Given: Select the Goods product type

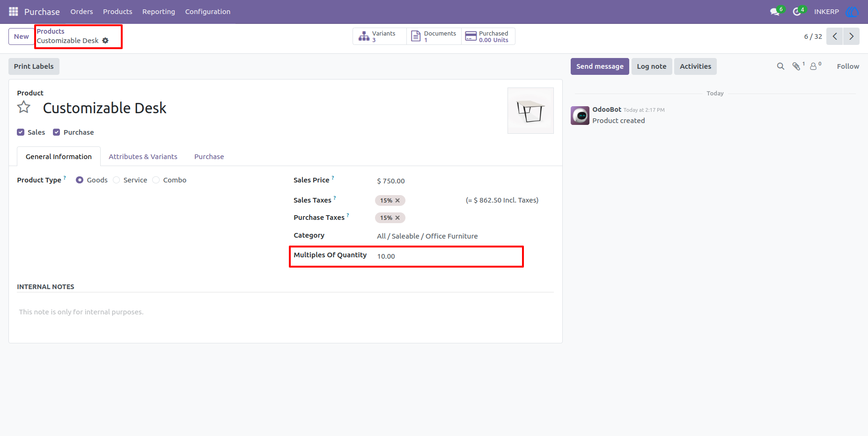Looking at the screenshot, I should pyautogui.click(x=80, y=180).
